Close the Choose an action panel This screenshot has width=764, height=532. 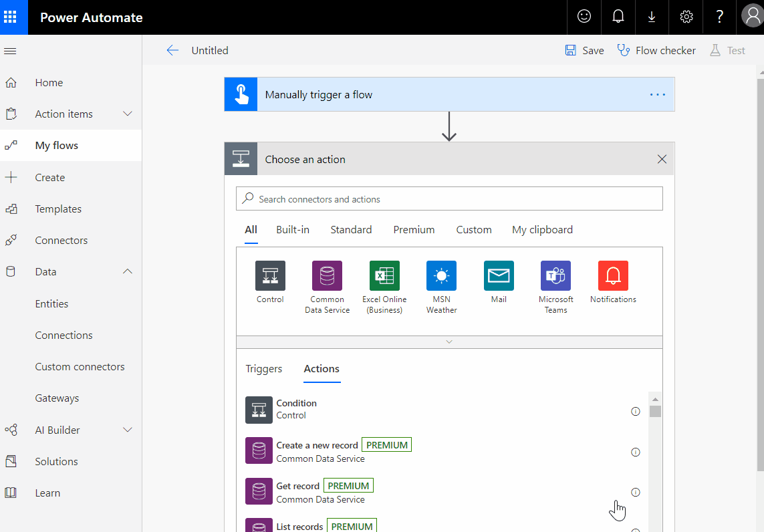662,159
